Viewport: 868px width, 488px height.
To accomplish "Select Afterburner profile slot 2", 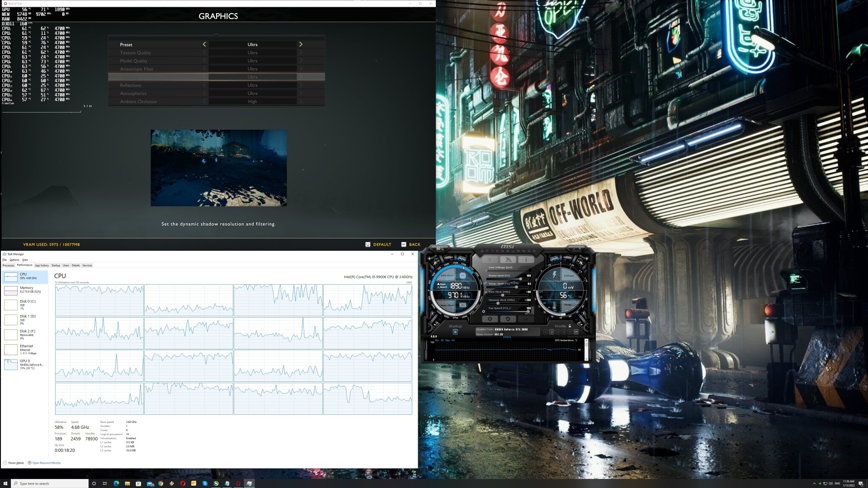I will [x=552, y=332].
